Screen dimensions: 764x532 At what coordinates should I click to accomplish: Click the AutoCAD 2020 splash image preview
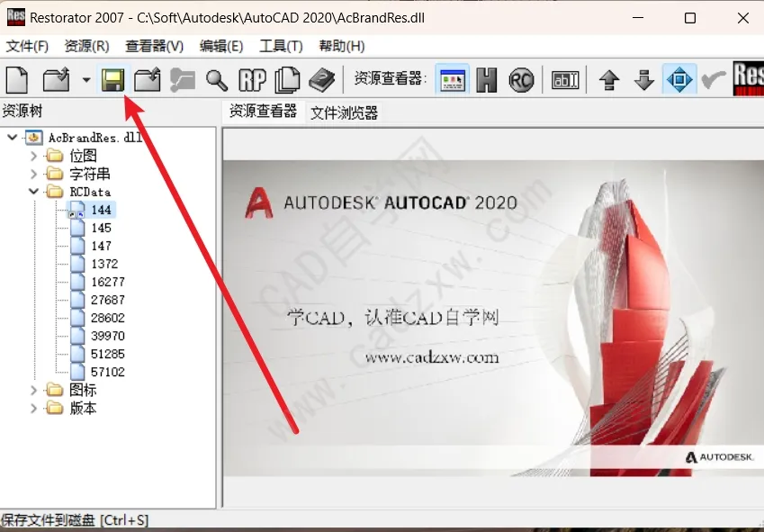[x=493, y=318]
